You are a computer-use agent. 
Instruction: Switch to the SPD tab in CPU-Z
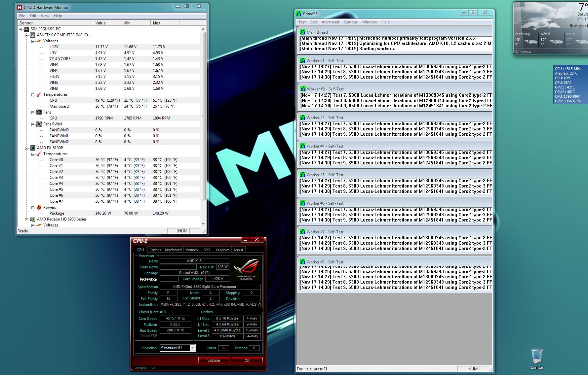(207, 250)
